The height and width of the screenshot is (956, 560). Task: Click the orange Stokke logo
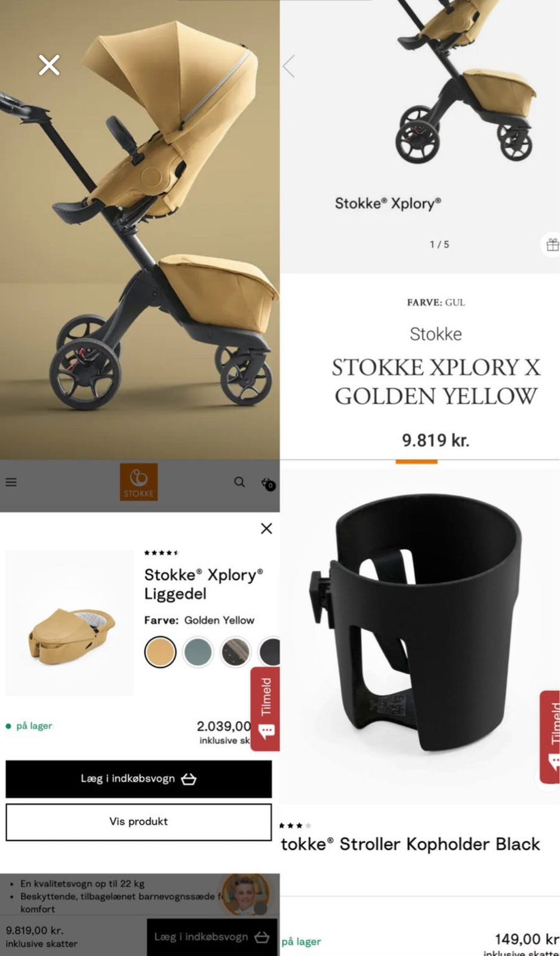[139, 482]
